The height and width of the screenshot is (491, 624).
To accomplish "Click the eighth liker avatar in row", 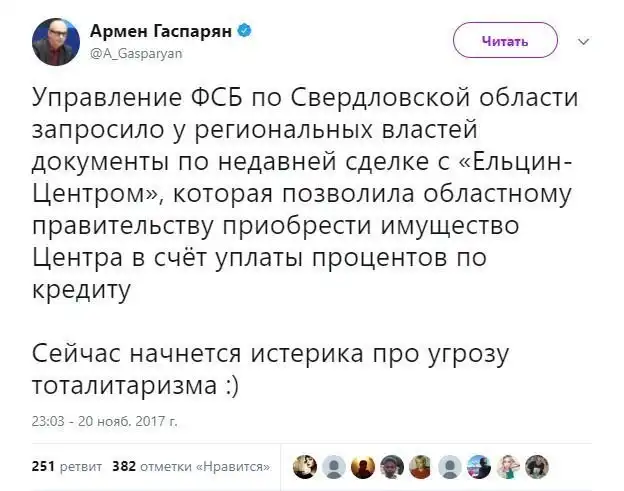I will point(510,466).
